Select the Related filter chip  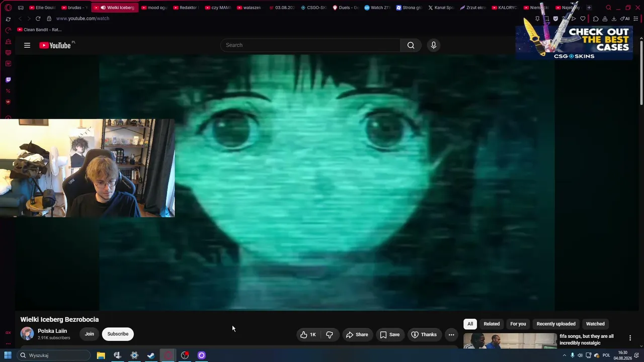[492, 324]
